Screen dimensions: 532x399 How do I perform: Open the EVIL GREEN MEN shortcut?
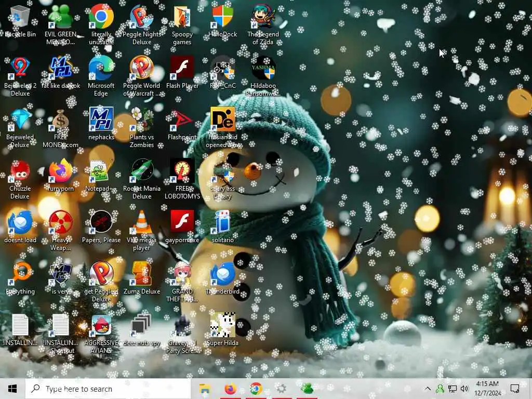click(60, 24)
